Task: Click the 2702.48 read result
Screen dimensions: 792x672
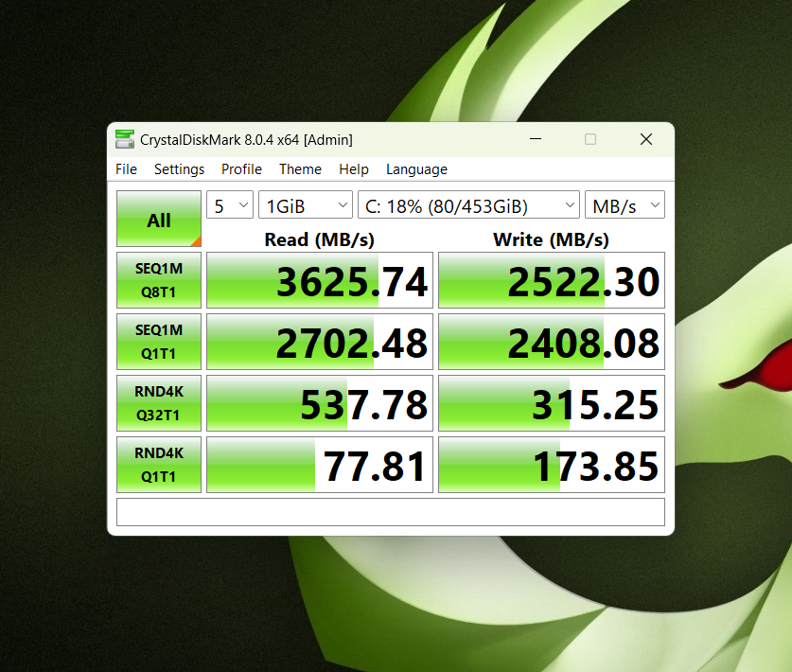Action: click(320, 342)
